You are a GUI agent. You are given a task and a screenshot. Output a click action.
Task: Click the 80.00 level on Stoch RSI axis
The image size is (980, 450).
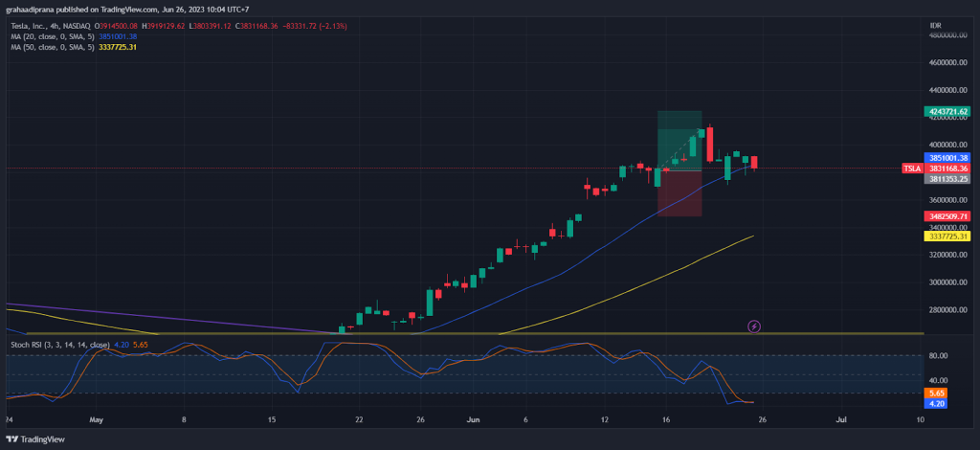tap(940, 355)
